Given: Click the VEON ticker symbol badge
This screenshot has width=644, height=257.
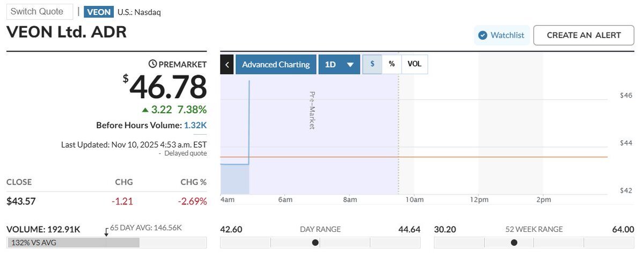Looking at the screenshot, I should [x=98, y=12].
